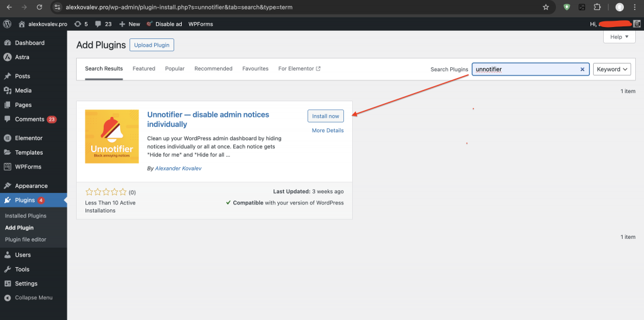Open the More Details link
The height and width of the screenshot is (320, 644).
pyautogui.click(x=328, y=131)
